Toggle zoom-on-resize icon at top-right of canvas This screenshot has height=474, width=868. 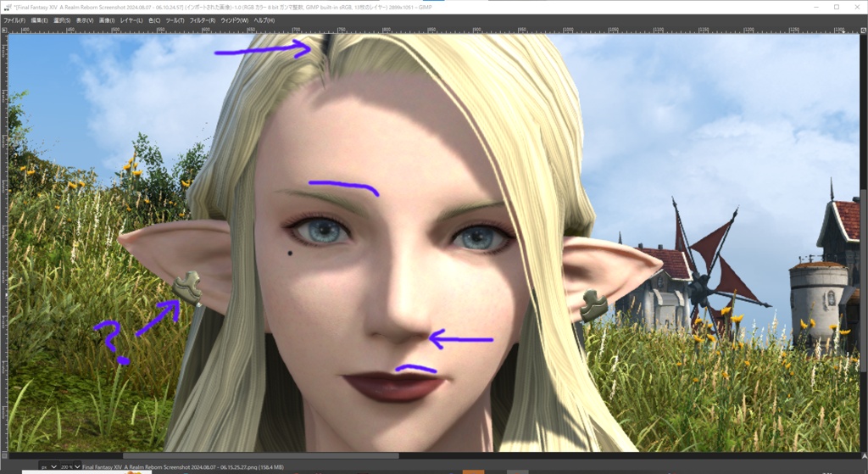(862, 31)
